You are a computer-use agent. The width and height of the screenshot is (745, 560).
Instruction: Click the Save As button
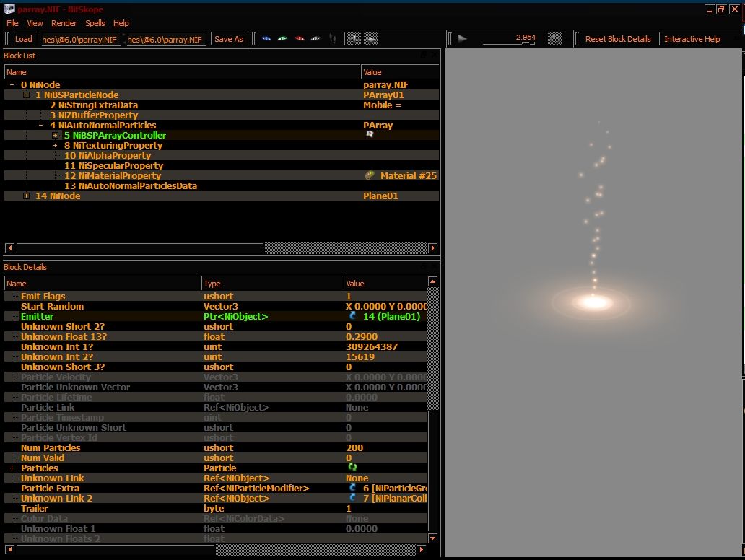point(229,39)
